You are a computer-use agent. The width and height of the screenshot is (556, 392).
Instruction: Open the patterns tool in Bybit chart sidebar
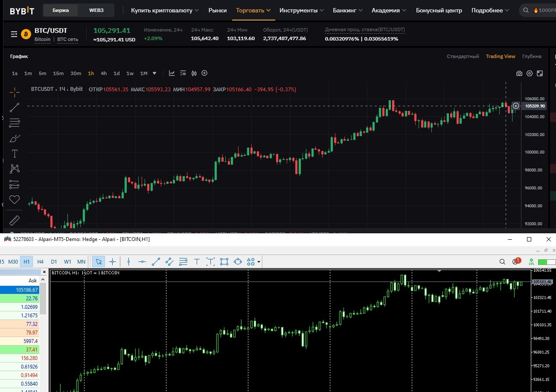15,168
